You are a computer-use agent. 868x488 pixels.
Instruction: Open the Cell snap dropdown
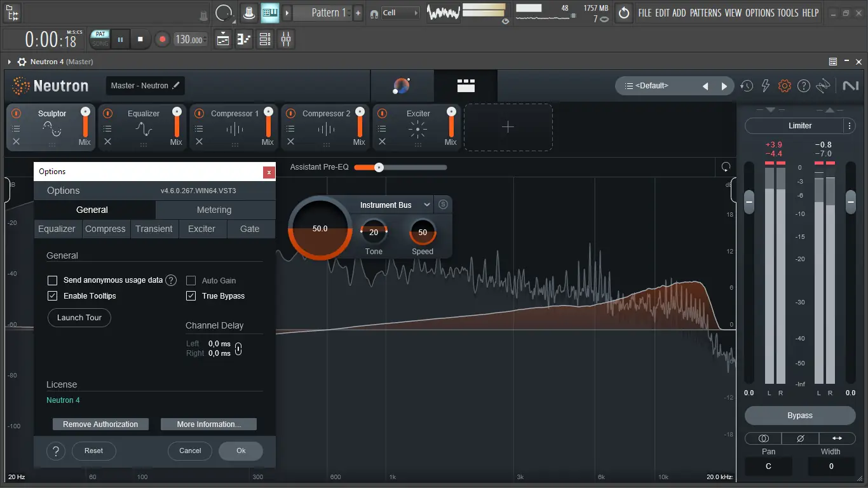(400, 13)
